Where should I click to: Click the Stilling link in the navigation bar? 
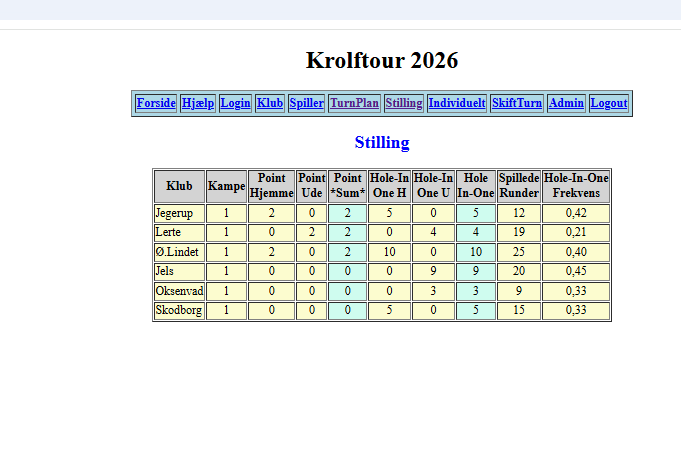click(404, 103)
